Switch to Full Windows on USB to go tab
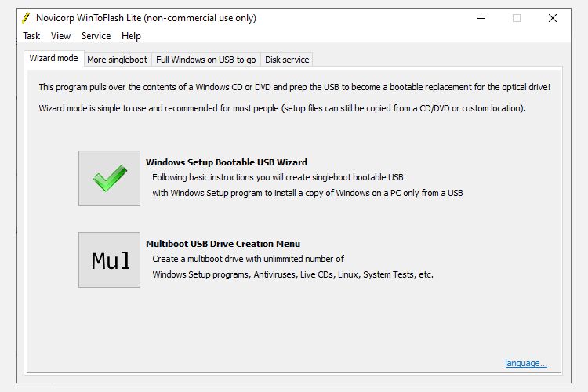588x392 pixels. (206, 60)
